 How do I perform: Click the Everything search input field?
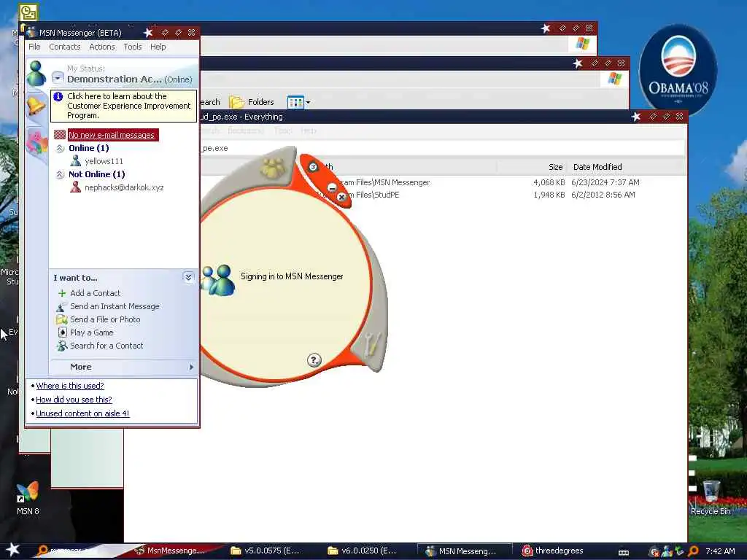[442, 148]
